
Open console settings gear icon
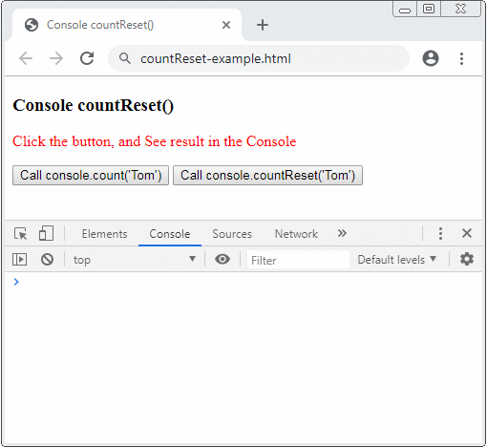467,259
